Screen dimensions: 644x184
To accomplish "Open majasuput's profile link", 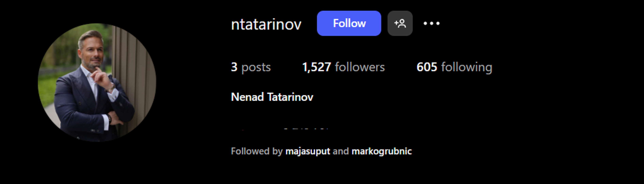I will click(x=308, y=151).
